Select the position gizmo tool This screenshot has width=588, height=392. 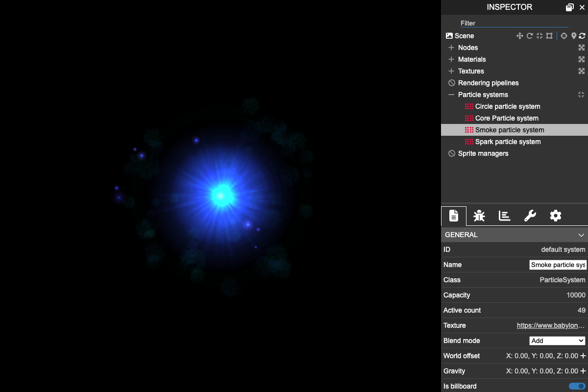coord(519,35)
